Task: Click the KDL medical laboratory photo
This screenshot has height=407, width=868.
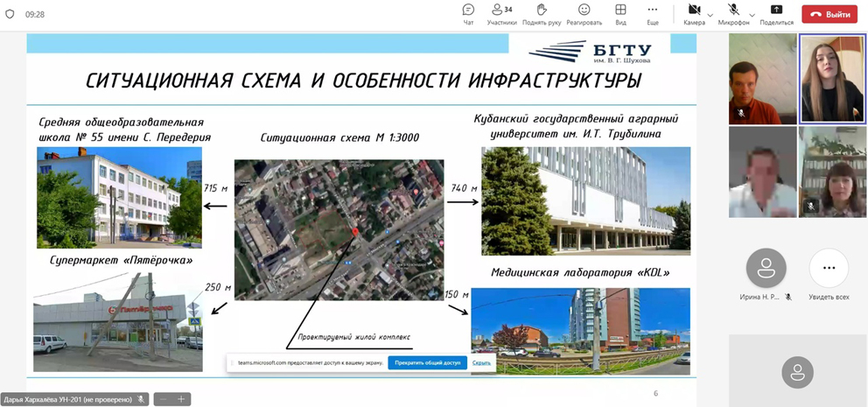Action: click(581, 331)
